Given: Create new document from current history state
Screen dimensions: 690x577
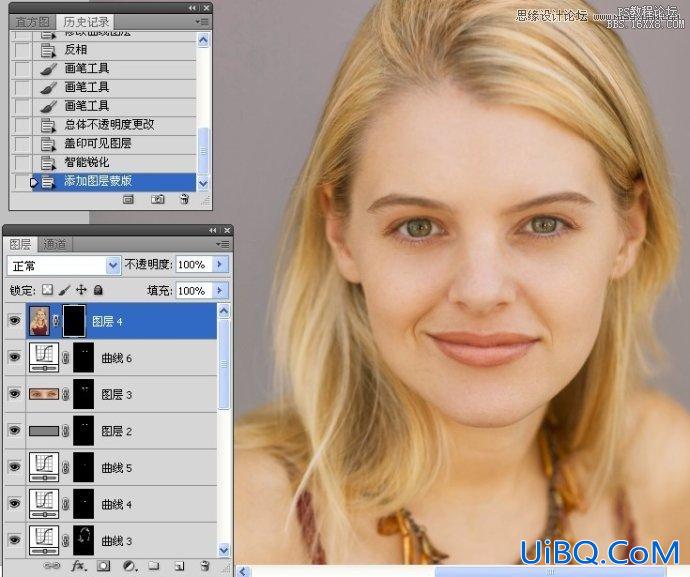Looking at the screenshot, I should pyautogui.click(x=128, y=200).
